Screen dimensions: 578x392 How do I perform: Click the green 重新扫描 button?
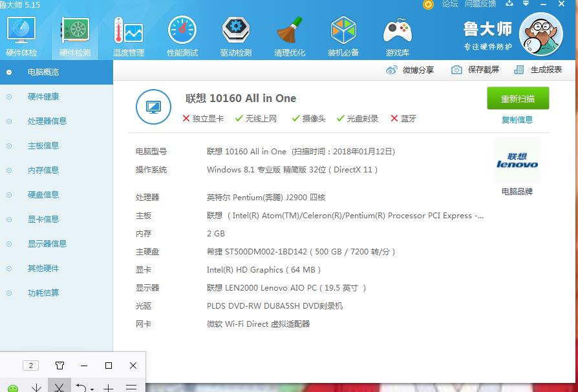click(518, 98)
